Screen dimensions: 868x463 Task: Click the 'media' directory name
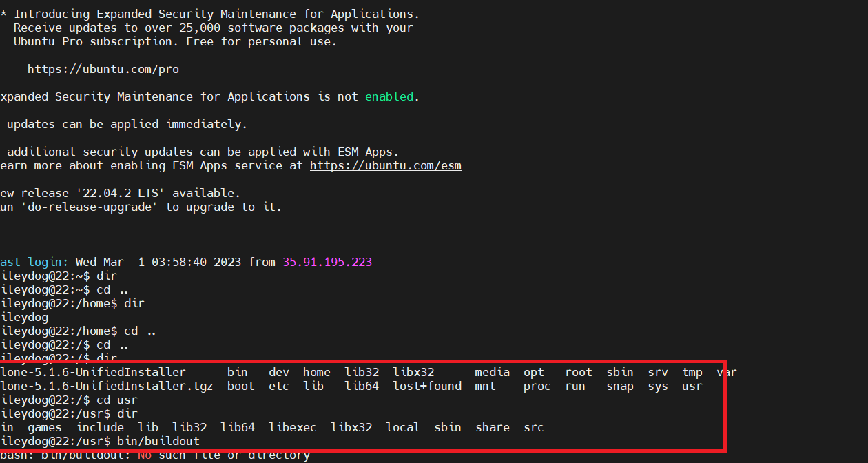(x=493, y=372)
